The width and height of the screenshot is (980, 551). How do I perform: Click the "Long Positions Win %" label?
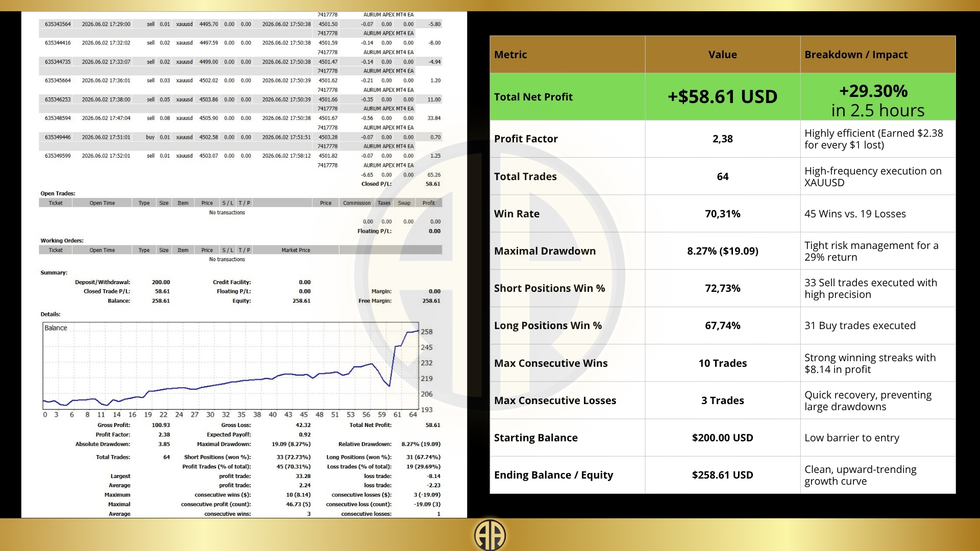[x=548, y=325]
